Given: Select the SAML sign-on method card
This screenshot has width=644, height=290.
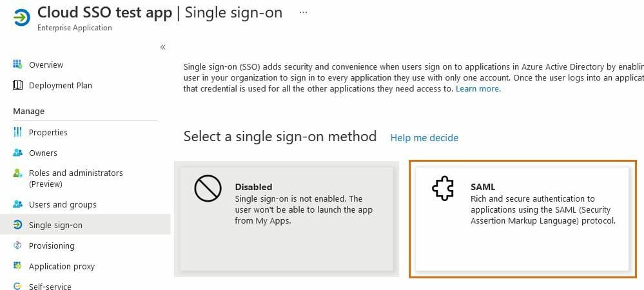Looking at the screenshot, I should coord(522,219).
